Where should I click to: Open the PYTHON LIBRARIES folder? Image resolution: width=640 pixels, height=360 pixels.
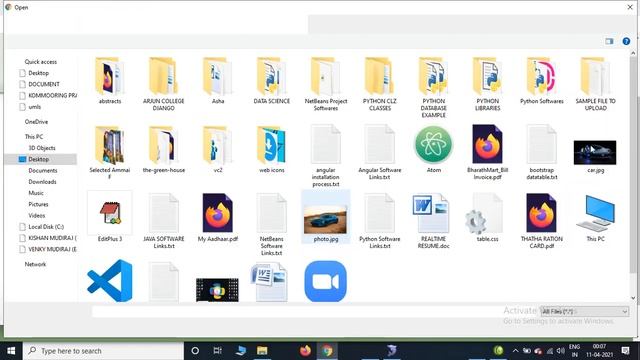pos(487,84)
